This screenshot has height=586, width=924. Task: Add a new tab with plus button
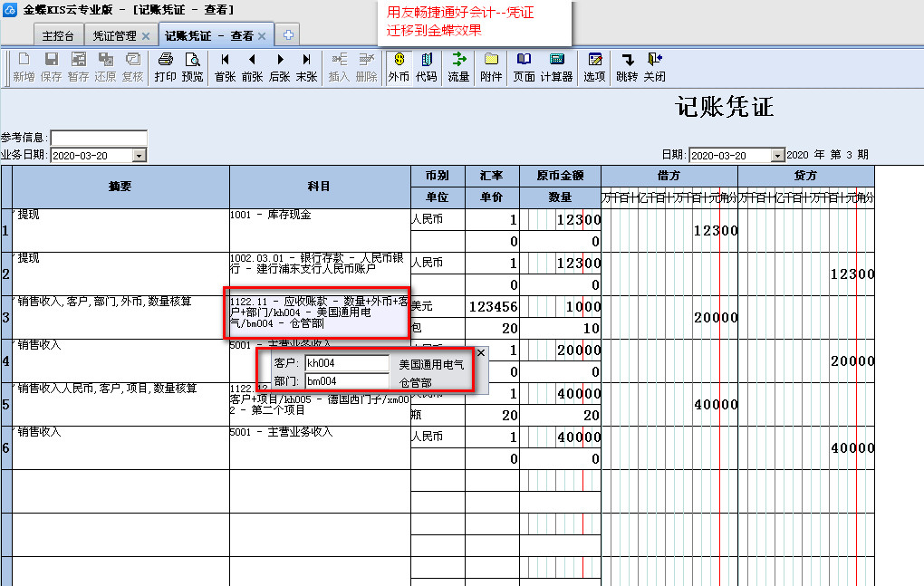point(288,35)
